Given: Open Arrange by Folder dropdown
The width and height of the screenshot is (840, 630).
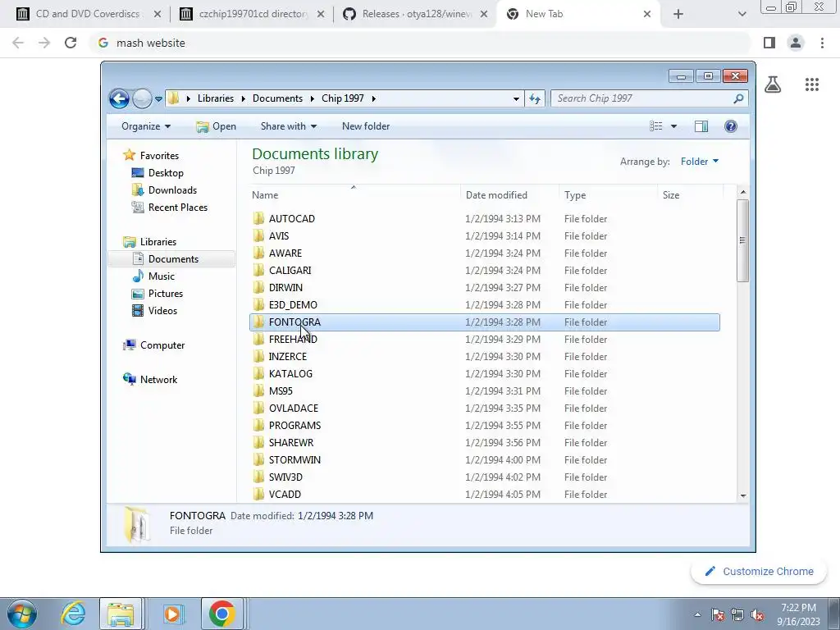Looking at the screenshot, I should click(x=699, y=162).
